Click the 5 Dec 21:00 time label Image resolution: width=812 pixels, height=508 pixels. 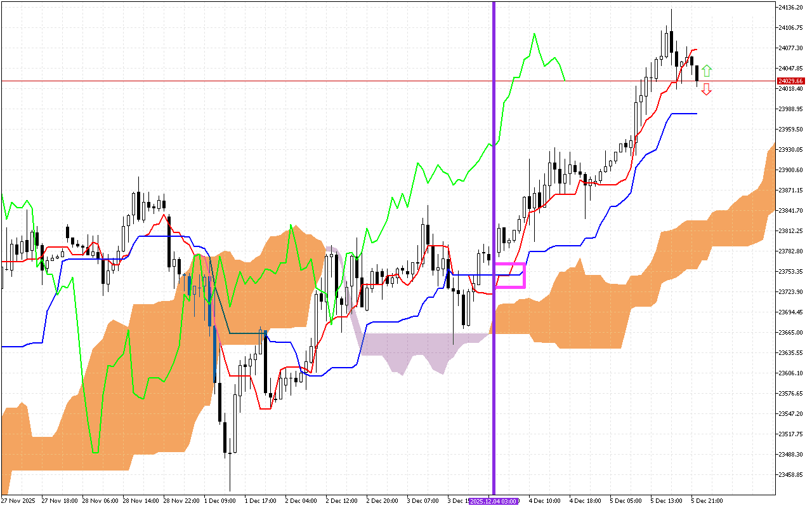tap(707, 500)
